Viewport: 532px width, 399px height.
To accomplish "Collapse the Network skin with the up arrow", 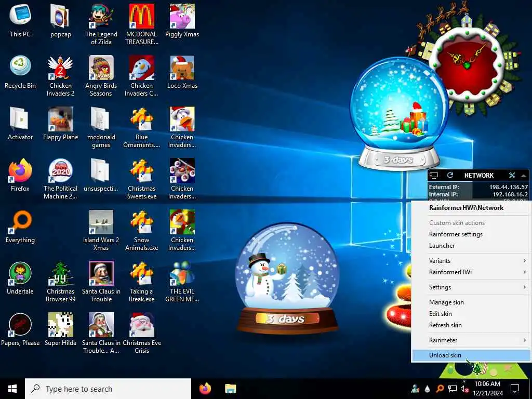I will (x=524, y=176).
